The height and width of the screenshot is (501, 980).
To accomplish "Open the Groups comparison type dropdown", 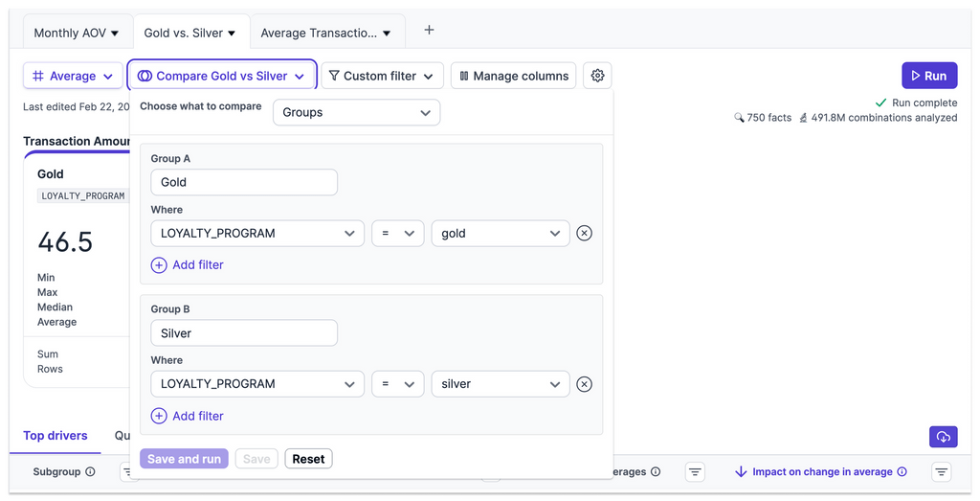I will tap(356, 112).
